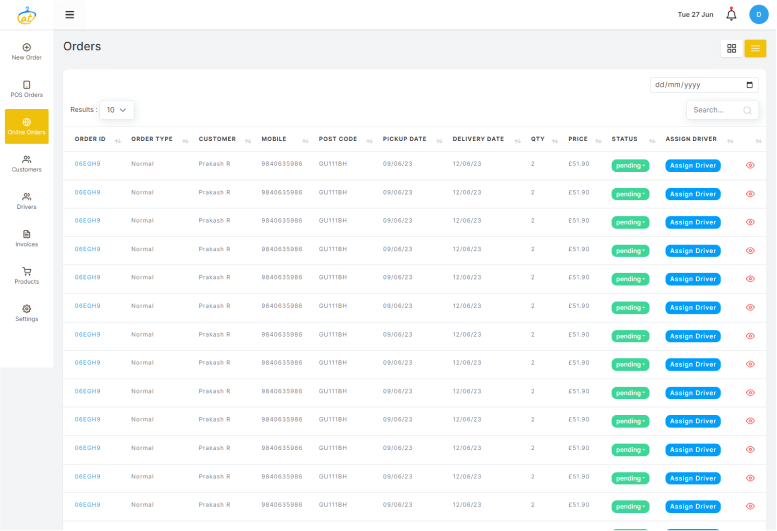This screenshot has width=777, height=531.
Task: Open Customers section in sidebar
Action: [26, 163]
